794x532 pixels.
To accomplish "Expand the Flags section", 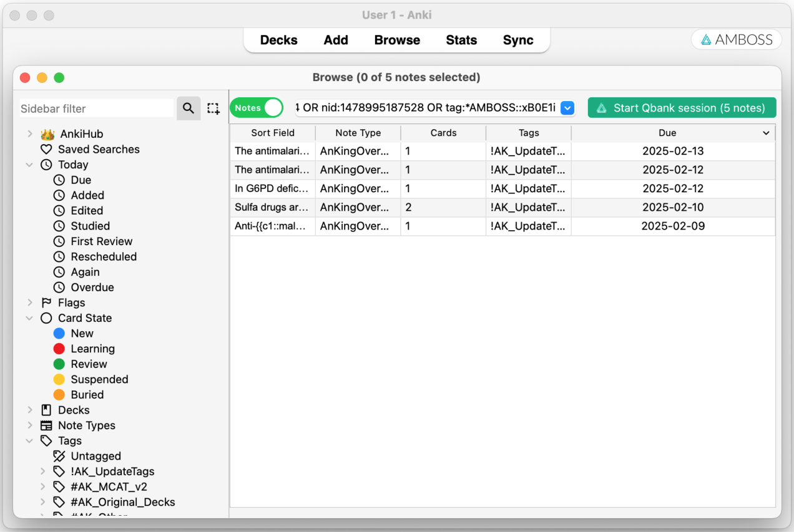I will click(x=30, y=302).
